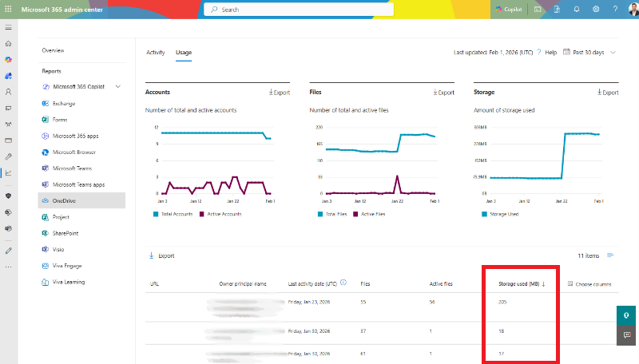Toggle Total Files legend swatch
639x364 pixels.
click(x=320, y=214)
